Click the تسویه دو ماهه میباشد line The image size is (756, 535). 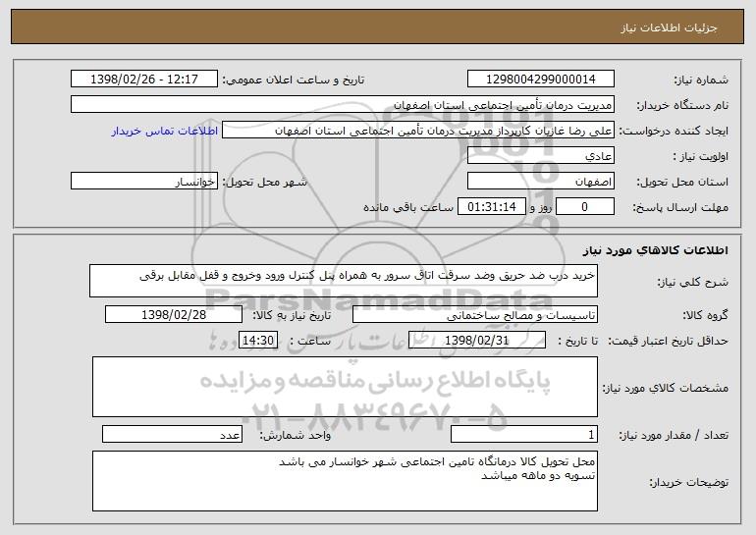click(x=538, y=476)
